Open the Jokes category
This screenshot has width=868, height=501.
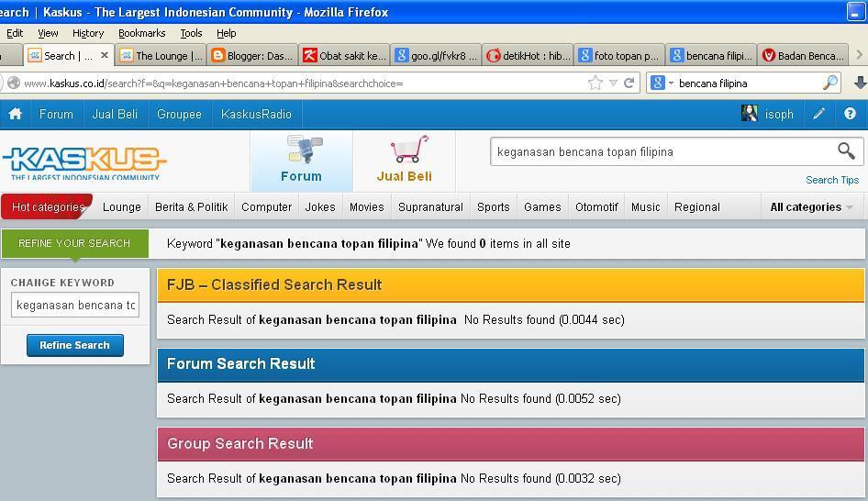click(x=320, y=207)
